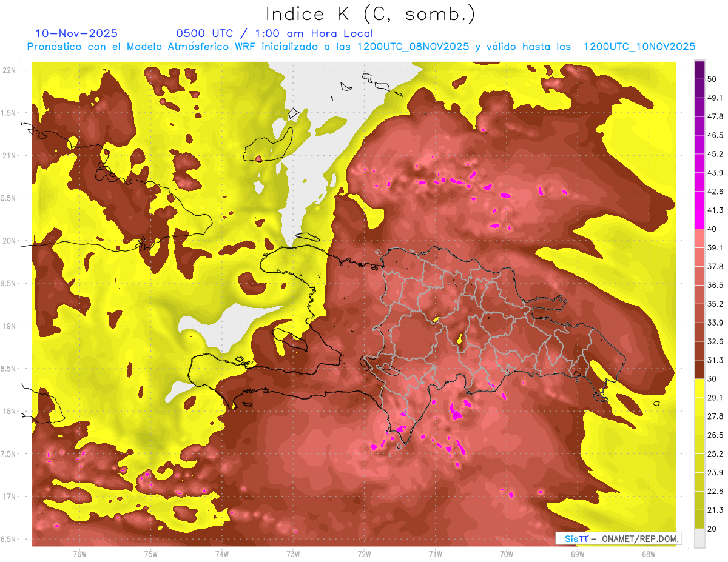
Task: Click the '20N' latitude label
Action: 10,241
